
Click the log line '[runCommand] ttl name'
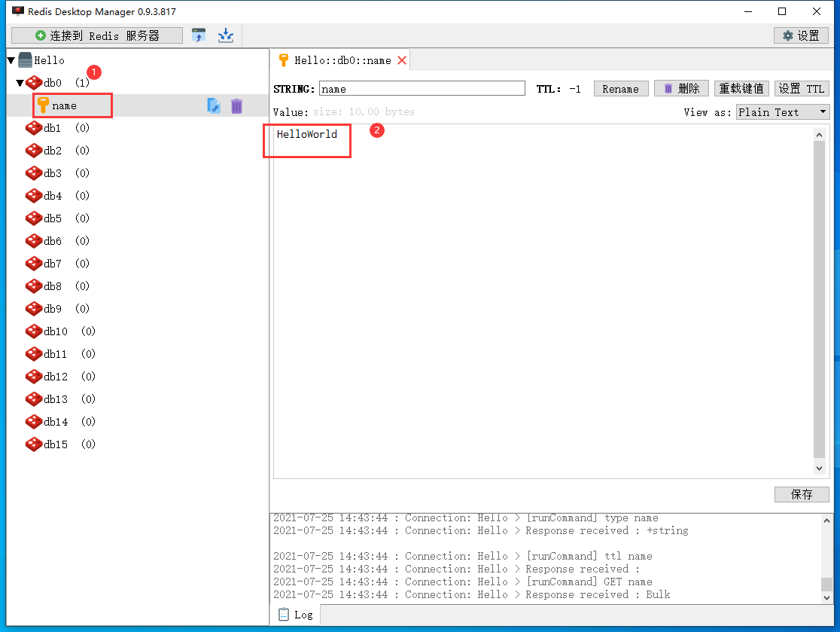[589, 556]
